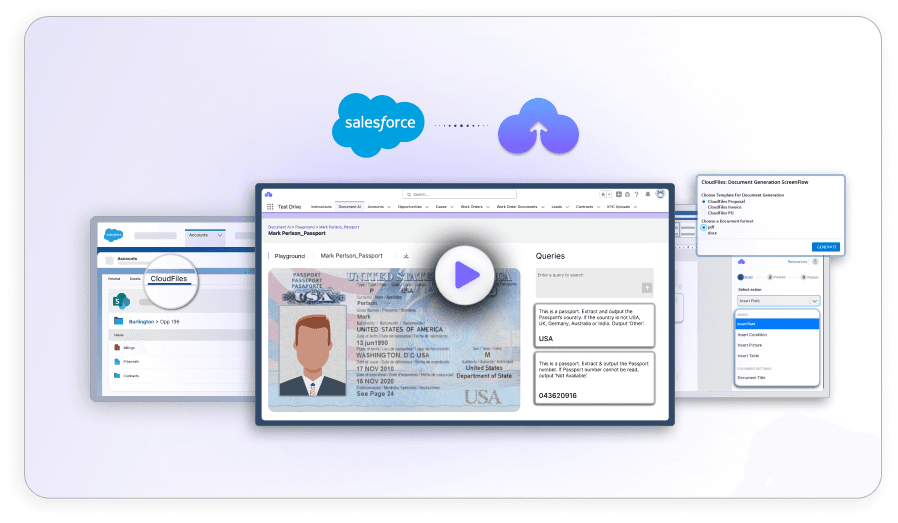Screen dimensions: 898x523
Task: Open the CloudFiles tab in left window
Action: pos(168,279)
